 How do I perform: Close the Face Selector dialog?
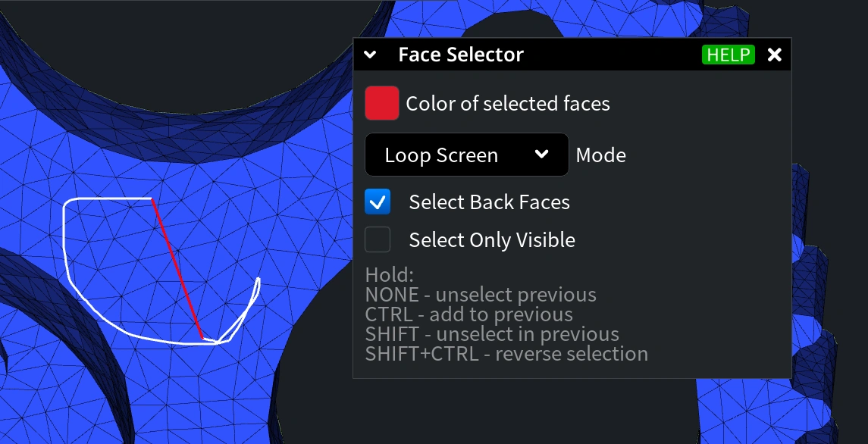coord(775,55)
